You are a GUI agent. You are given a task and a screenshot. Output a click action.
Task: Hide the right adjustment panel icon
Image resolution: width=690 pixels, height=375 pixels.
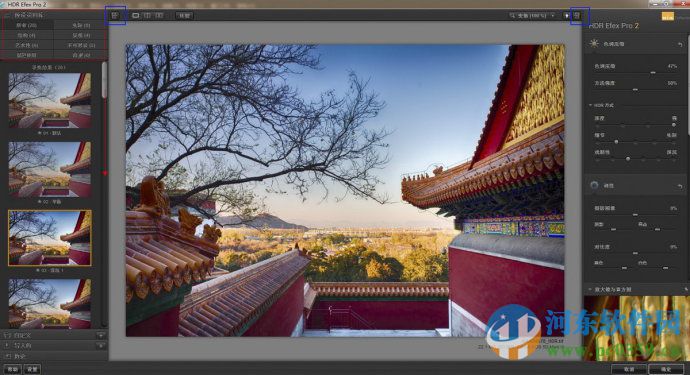tap(577, 15)
